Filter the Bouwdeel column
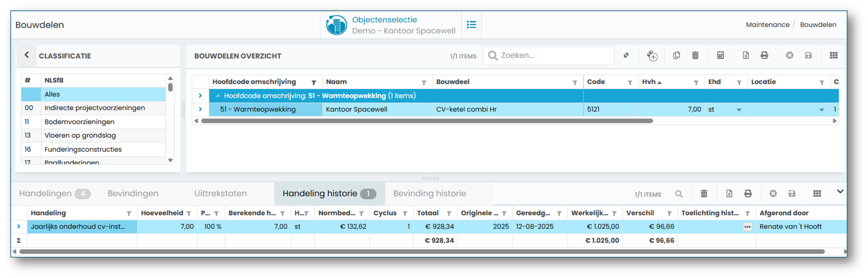Viewport: 868px width, 278px height. tap(575, 82)
